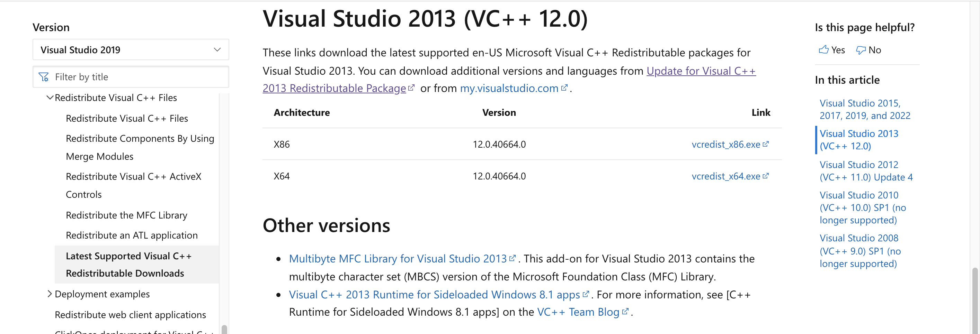Collapse the Redistribute Visual C++ Files section
980x334 pixels.
(50, 98)
